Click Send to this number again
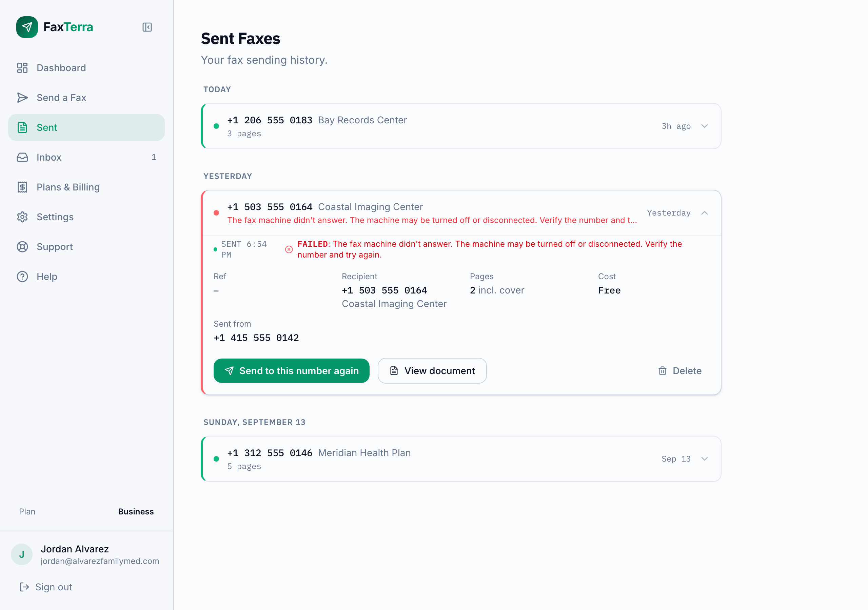Screen dimensions: 868x610 [x=292, y=371]
